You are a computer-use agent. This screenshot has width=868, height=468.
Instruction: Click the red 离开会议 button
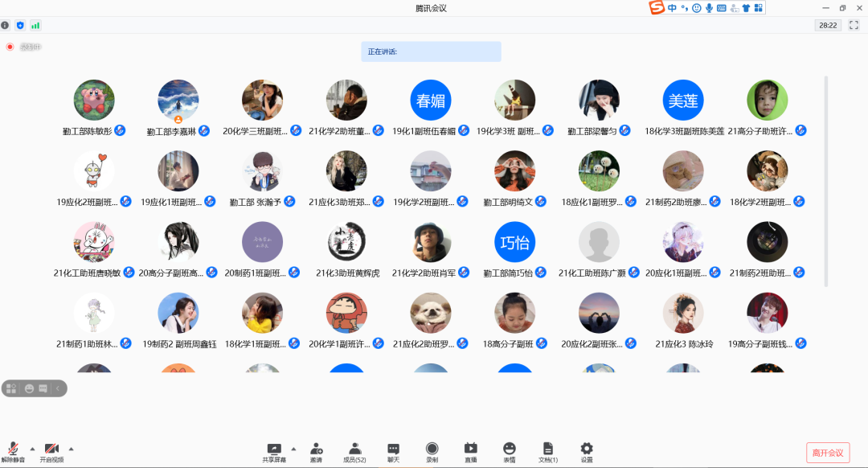827,453
